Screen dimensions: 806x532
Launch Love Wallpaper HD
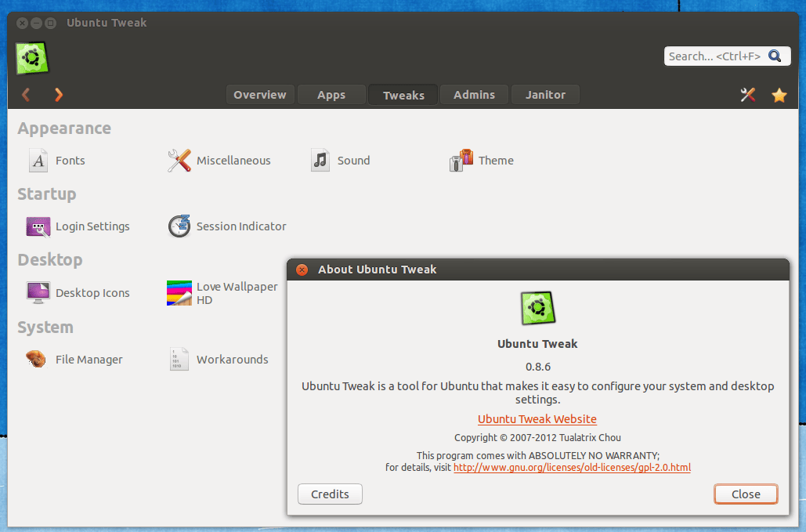click(x=179, y=292)
